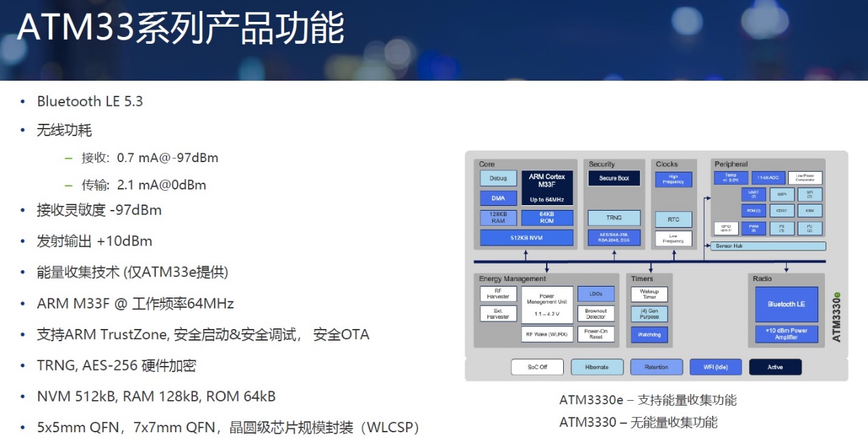Select the 11-bit ADC peripheral block
The height and width of the screenshot is (448, 868).
[x=769, y=177]
